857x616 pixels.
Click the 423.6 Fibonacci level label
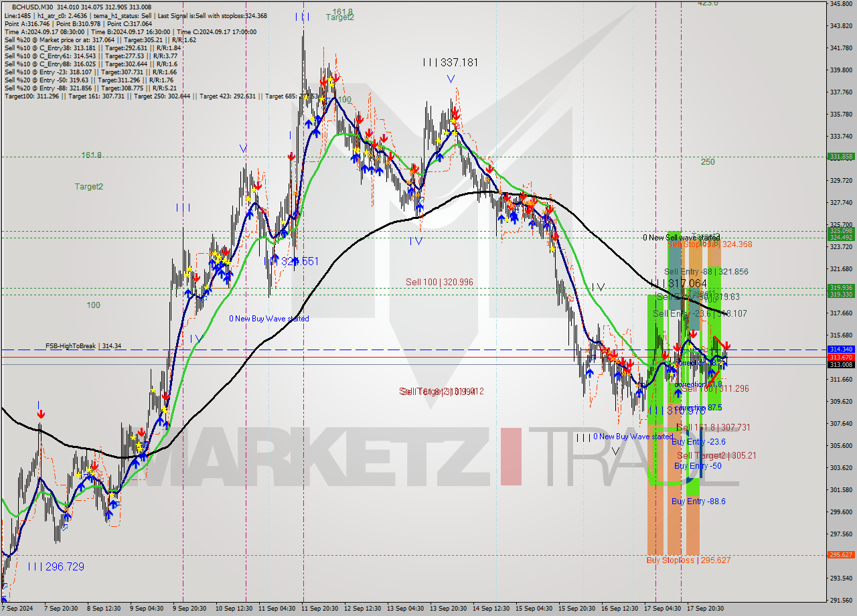[x=708, y=3]
